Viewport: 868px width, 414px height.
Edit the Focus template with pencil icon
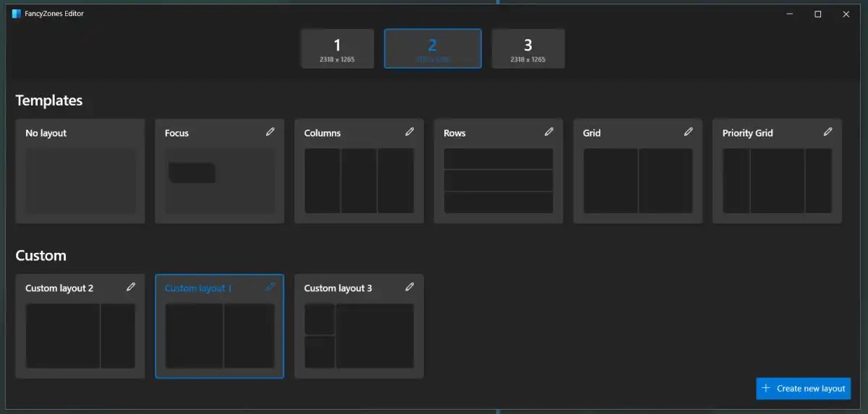[271, 131]
